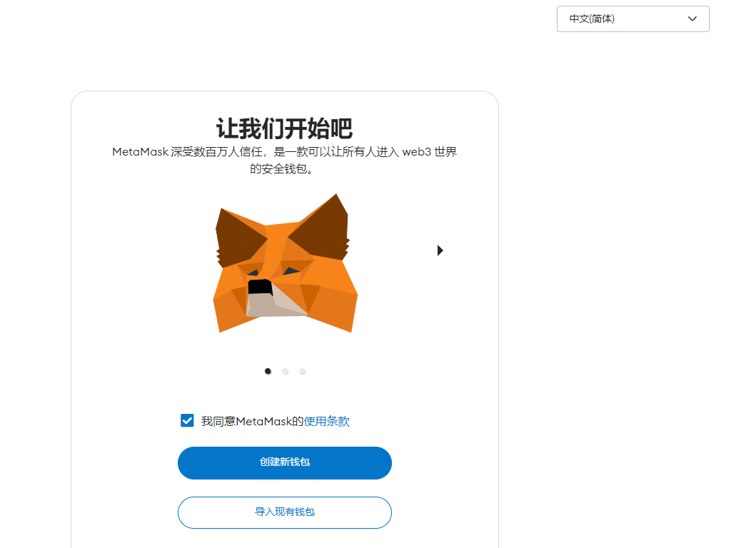756x548 pixels.
Task: Click the chevron arrow in the language selector
Action: tap(692, 19)
